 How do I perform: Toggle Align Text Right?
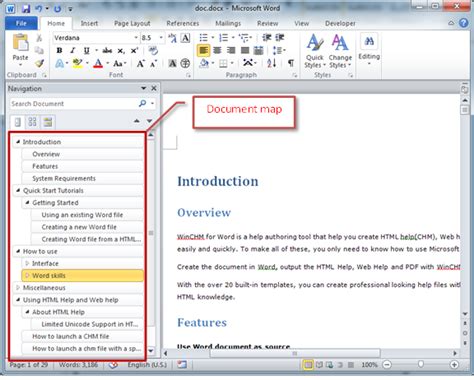(x=231, y=50)
